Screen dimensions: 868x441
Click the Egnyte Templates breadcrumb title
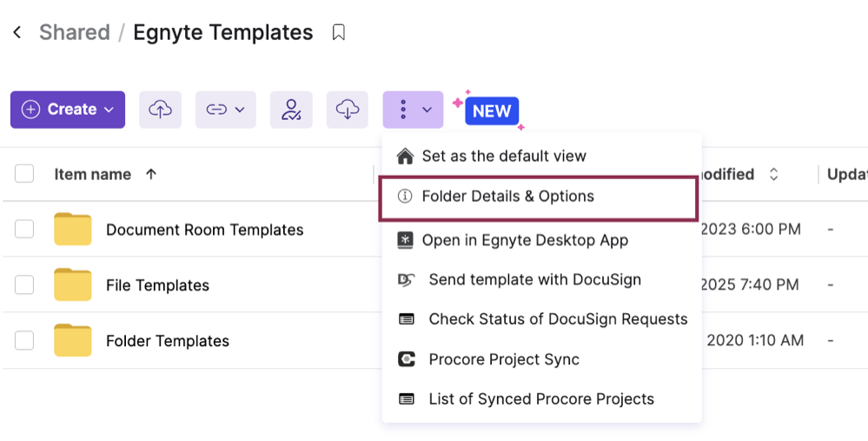pyautogui.click(x=223, y=32)
